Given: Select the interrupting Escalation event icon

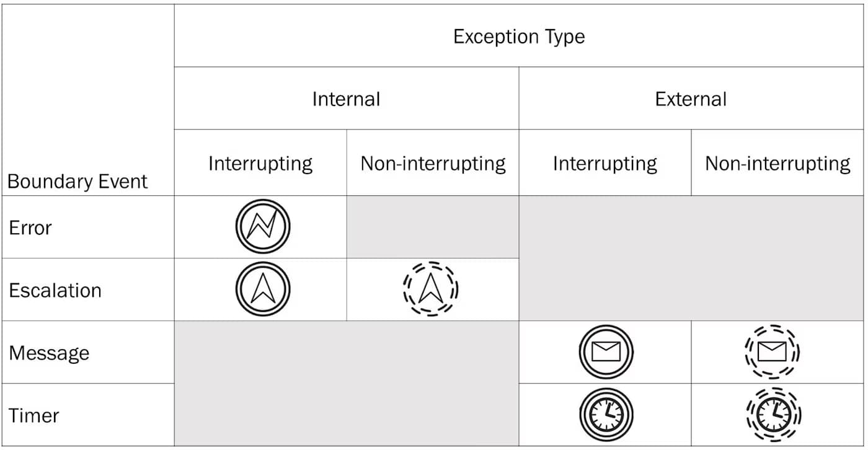Looking at the screenshot, I should (263, 289).
